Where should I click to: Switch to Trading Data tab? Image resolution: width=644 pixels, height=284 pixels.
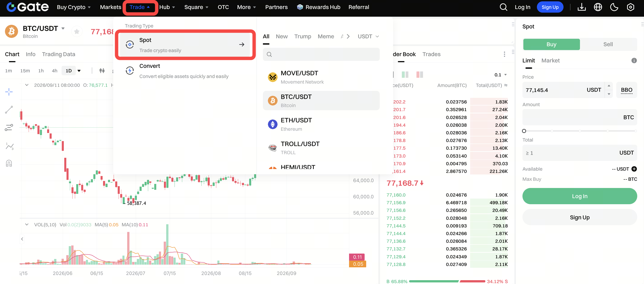[x=58, y=54]
